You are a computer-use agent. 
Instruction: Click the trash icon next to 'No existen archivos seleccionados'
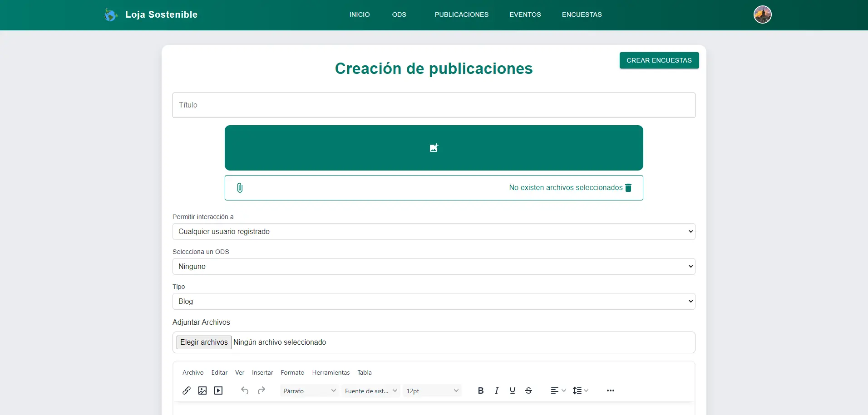(628, 188)
